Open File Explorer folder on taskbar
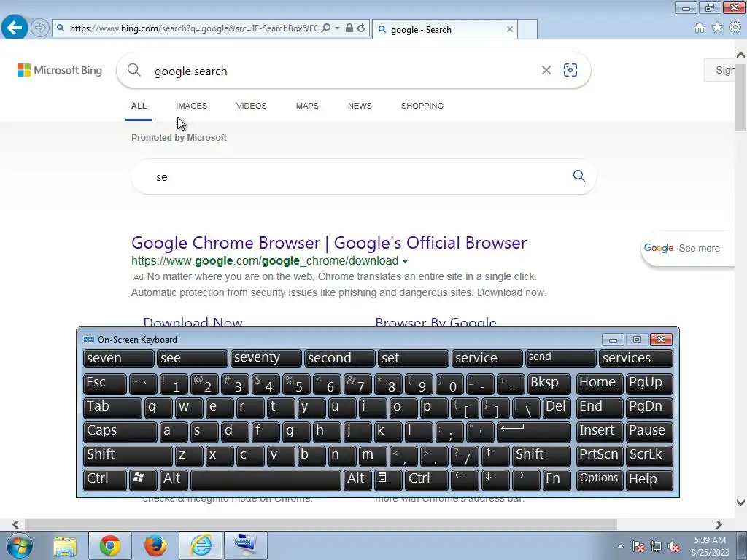 click(x=65, y=546)
